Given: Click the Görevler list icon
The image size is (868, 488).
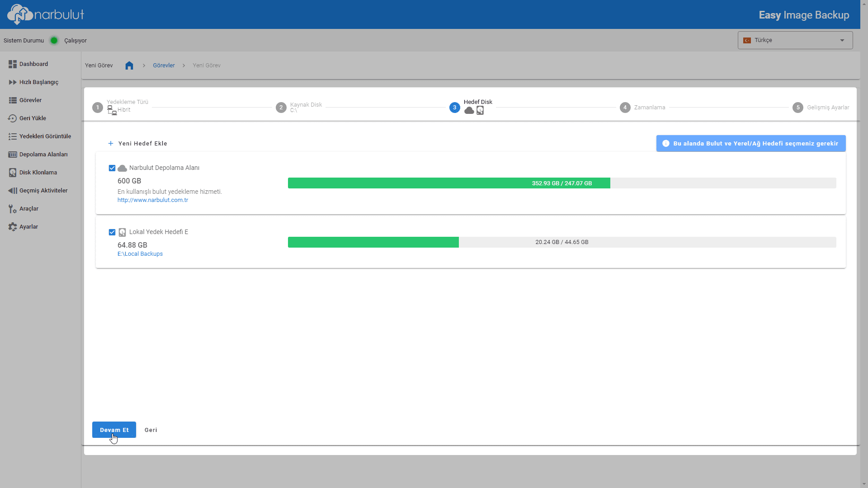Looking at the screenshot, I should [13, 100].
